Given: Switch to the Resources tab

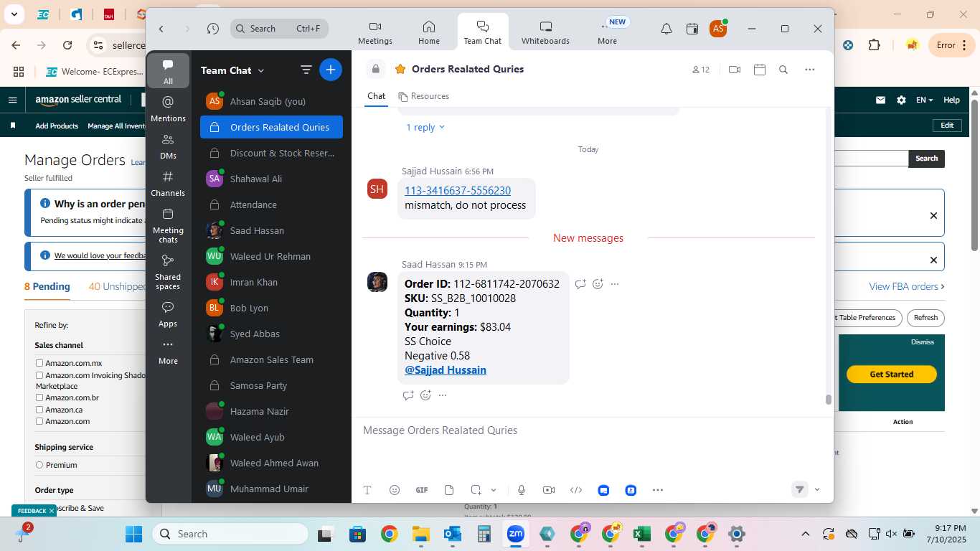Looking at the screenshot, I should tap(424, 96).
